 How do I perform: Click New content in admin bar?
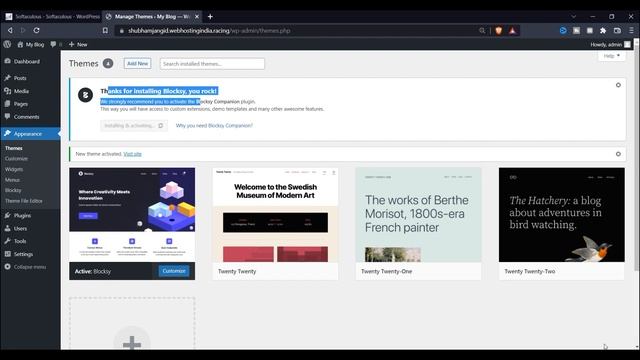(78, 44)
